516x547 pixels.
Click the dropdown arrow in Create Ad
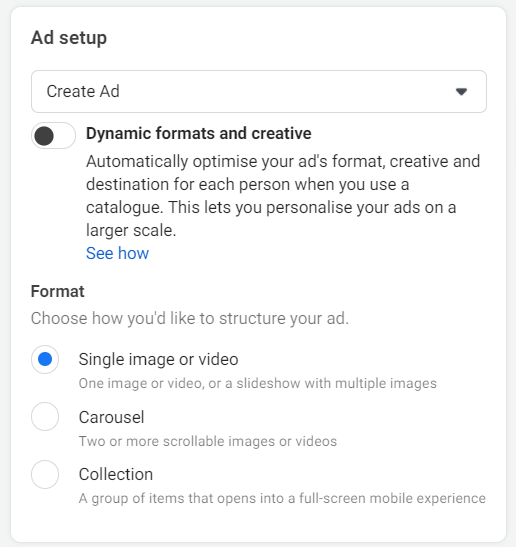tap(461, 92)
